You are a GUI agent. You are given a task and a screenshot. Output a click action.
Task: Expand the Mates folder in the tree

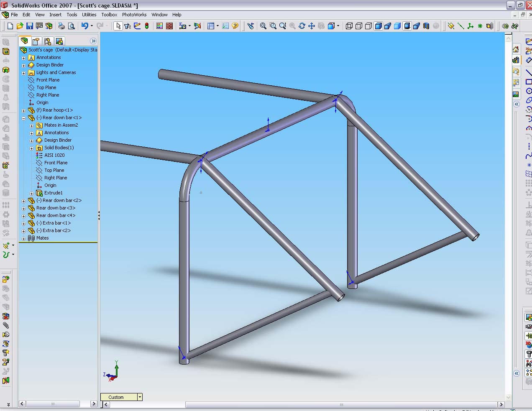point(24,238)
